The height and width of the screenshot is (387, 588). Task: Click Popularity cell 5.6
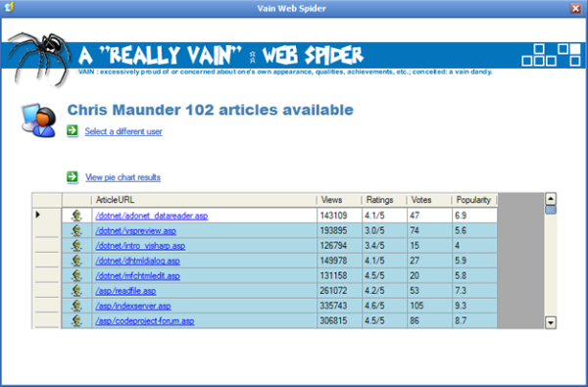point(474,230)
